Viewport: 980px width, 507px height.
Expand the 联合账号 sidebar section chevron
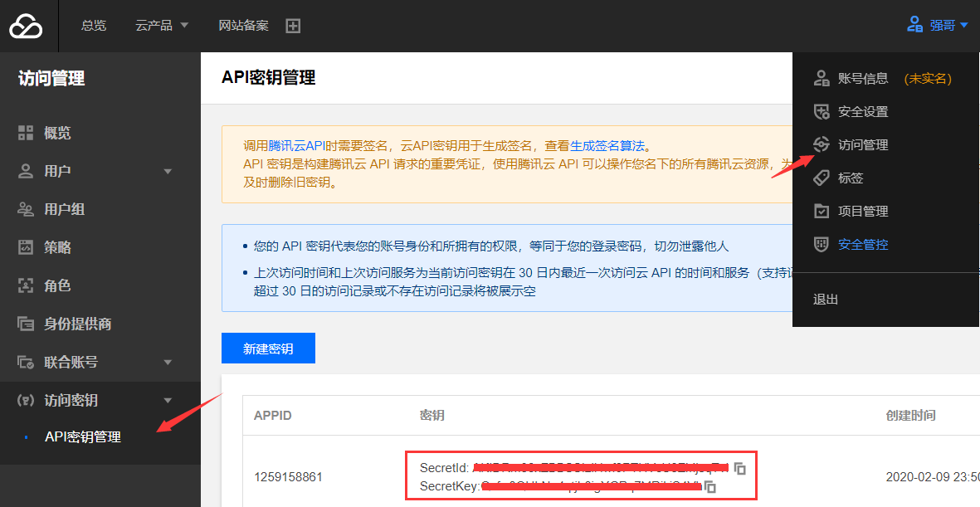coord(168,363)
